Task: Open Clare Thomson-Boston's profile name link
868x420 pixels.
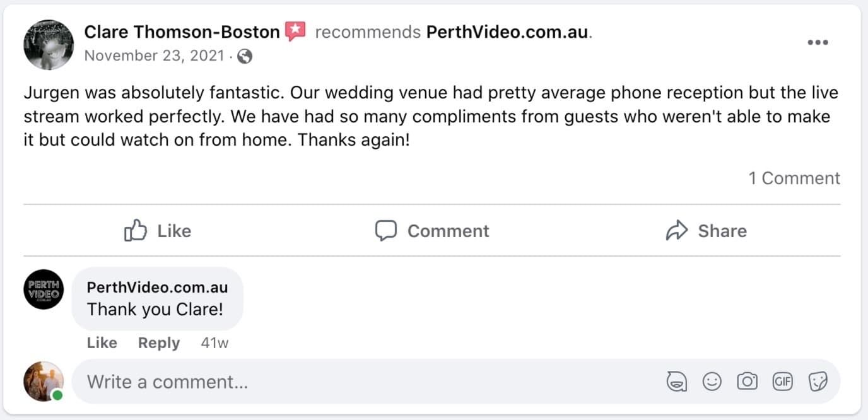Action: point(182,32)
